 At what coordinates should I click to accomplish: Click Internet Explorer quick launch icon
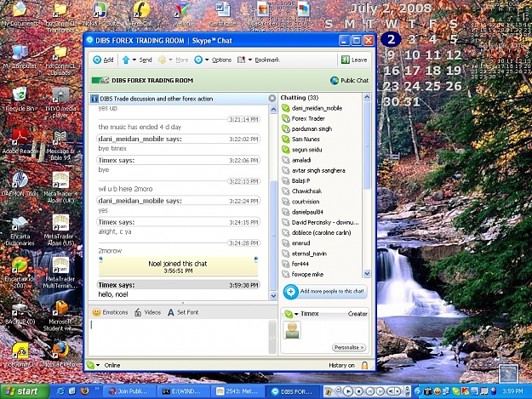click(60, 391)
